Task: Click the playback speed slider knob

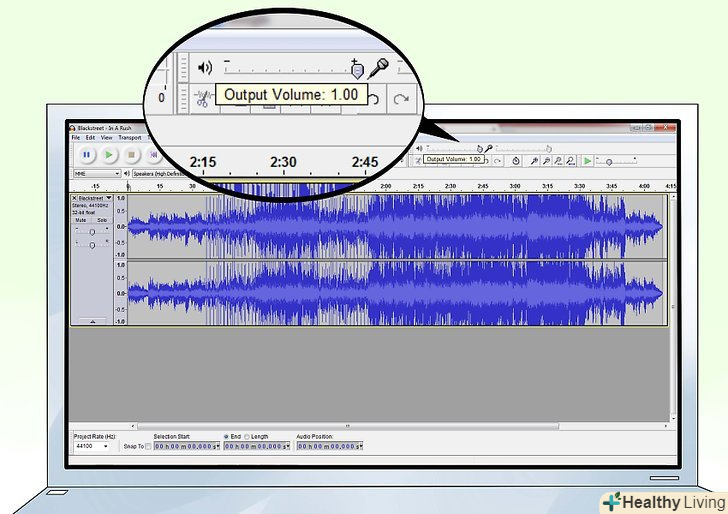Action: pyautogui.click(x=609, y=162)
